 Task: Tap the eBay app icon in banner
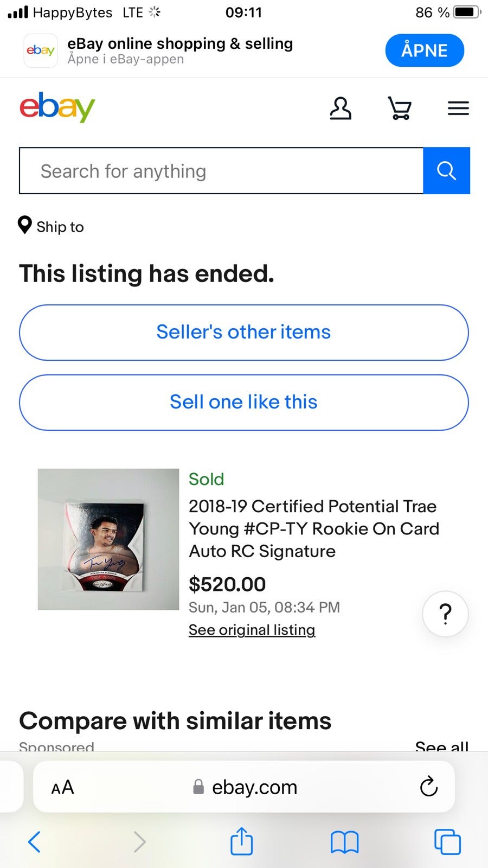point(41,50)
